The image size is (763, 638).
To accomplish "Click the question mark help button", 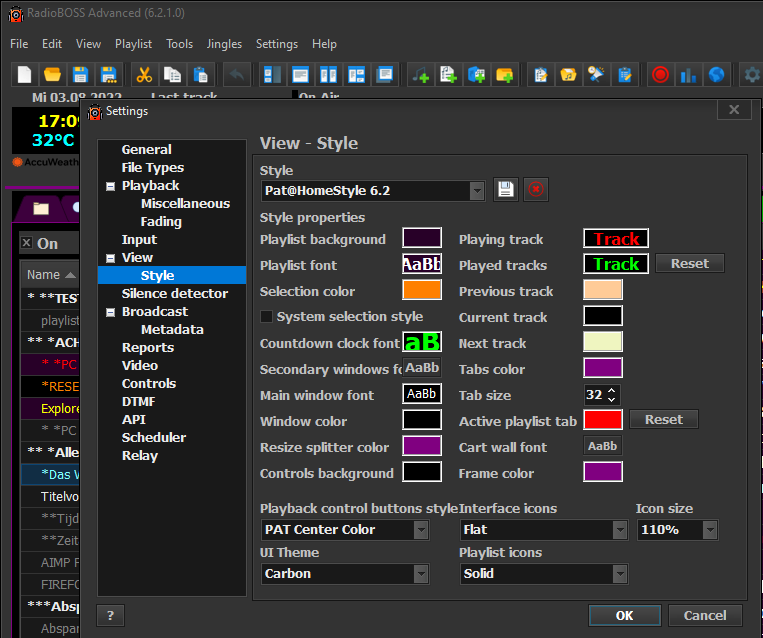I will pos(110,616).
